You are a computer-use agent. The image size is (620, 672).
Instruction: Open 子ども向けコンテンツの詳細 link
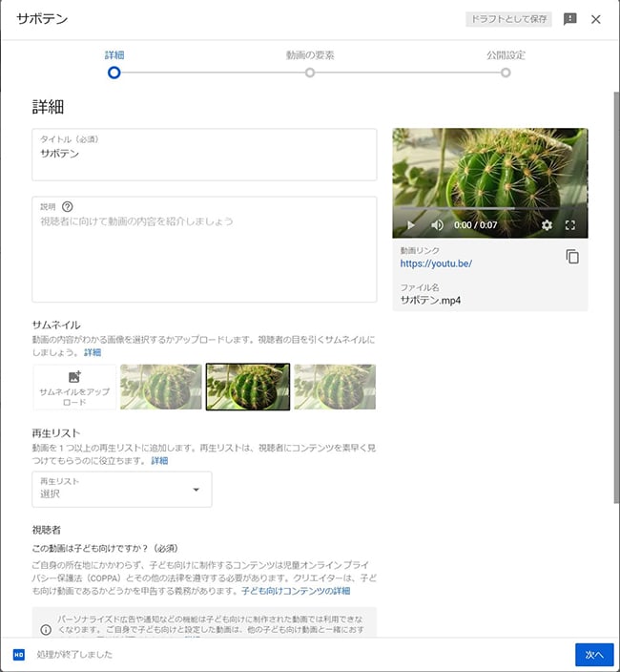(296, 591)
